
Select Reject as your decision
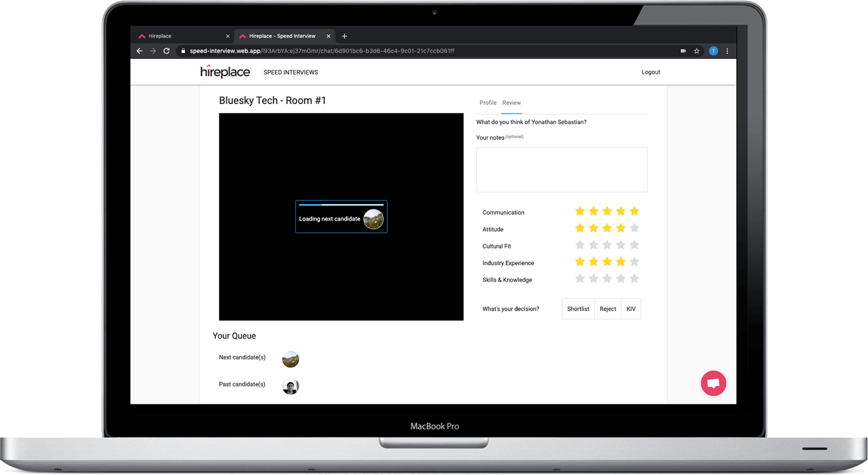[608, 309]
